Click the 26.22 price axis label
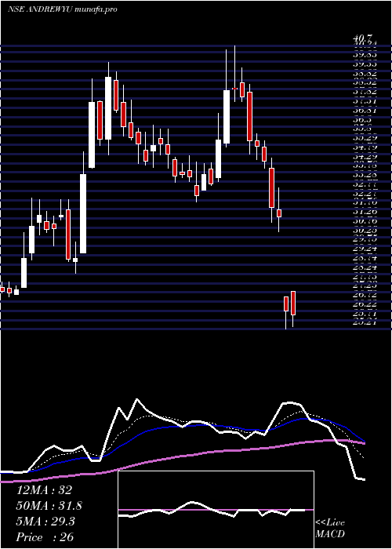The width and height of the screenshot is (392, 549). click(x=365, y=304)
